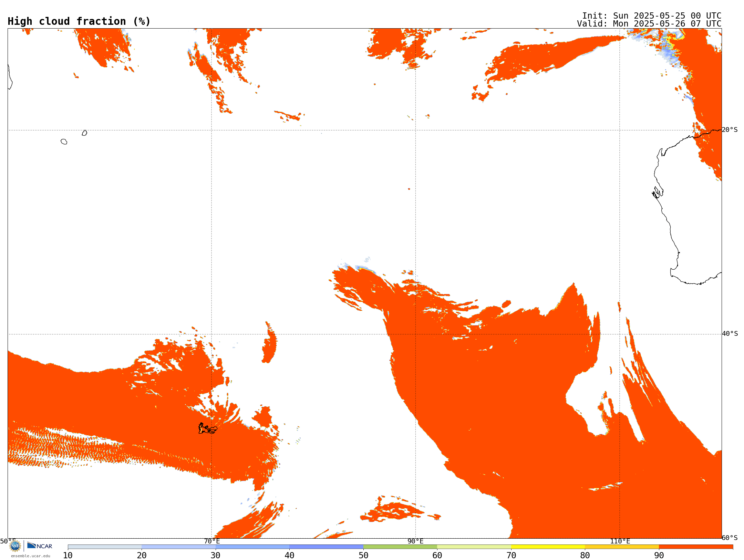The height and width of the screenshot is (560, 744).
Task: Click the colorbar tick label 50
Action: pos(363,556)
